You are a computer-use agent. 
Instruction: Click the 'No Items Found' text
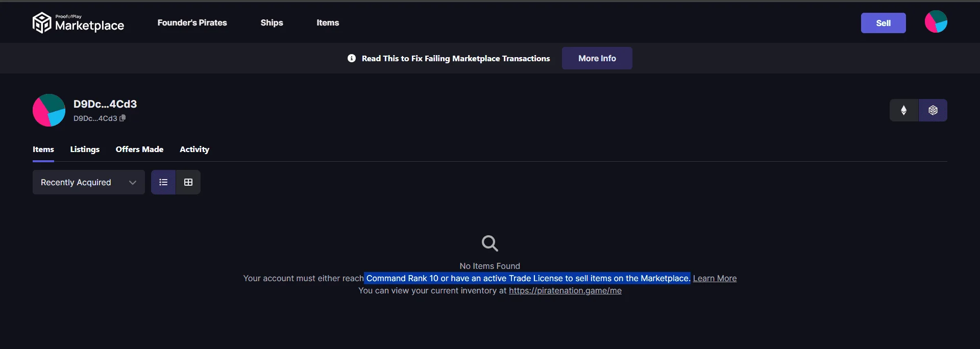pos(490,266)
